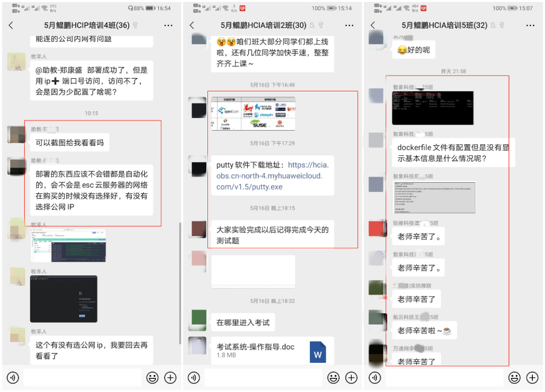Click message input field in HCIA培训2班
This screenshot has width=545, height=392.
click(263, 377)
